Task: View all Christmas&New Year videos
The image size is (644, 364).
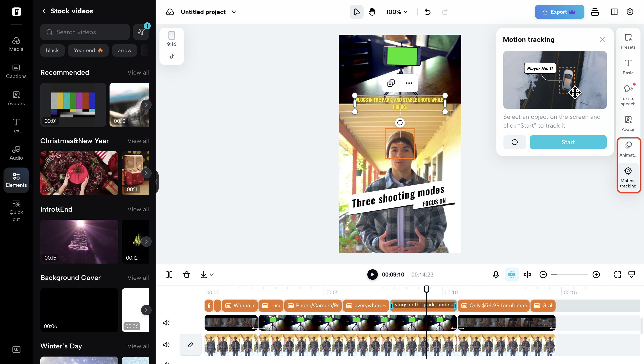Action: pyautogui.click(x=138, y=141)
